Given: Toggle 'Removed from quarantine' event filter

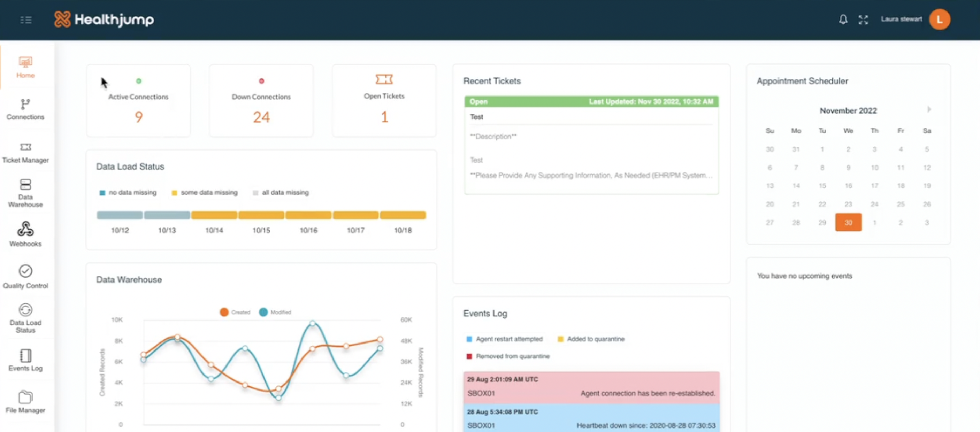Looking at the screenshot, I should (508, 356).
